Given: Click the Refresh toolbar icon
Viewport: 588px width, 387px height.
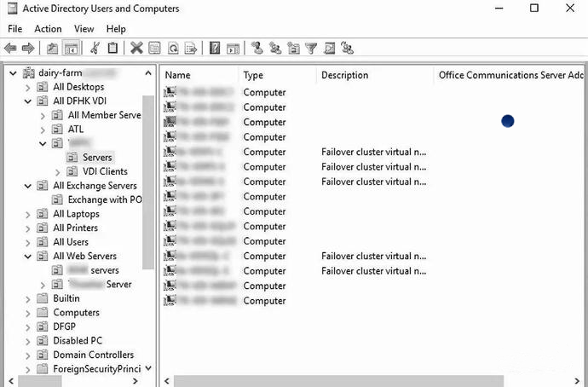Looking at the screenshot, I should (173, 49).
